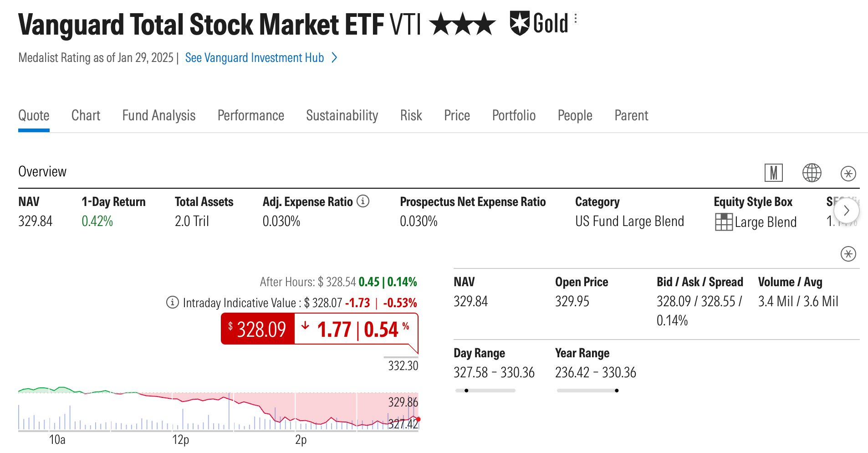This screenshot has width=868, height=453.
Task: Click the Year Range slider bar
Action: tap(587, 391)
